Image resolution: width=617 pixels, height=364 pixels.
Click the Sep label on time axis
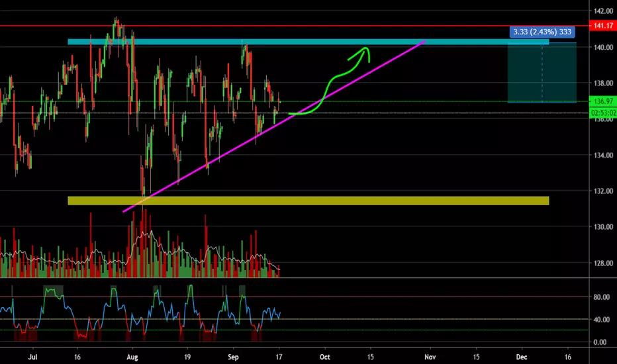[233, 357]
